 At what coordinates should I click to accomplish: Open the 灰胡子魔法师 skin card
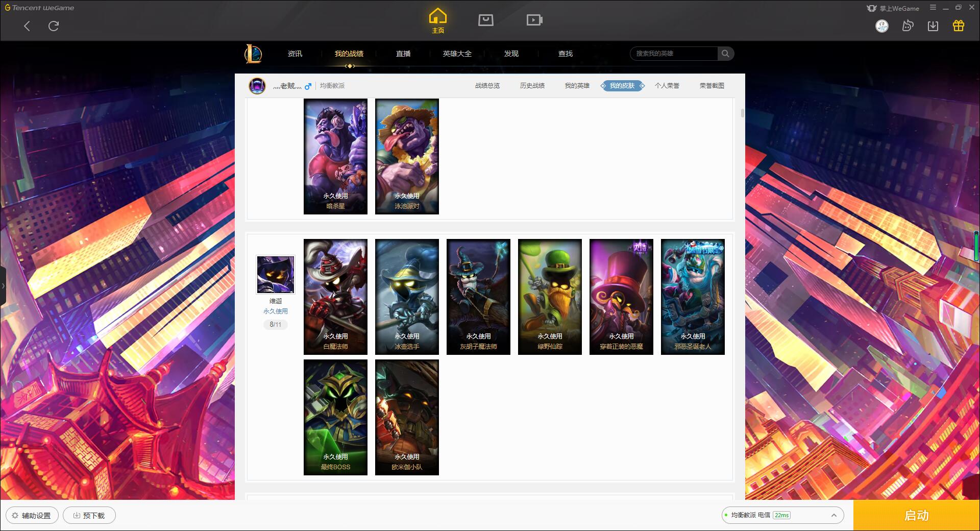(478, 297)
